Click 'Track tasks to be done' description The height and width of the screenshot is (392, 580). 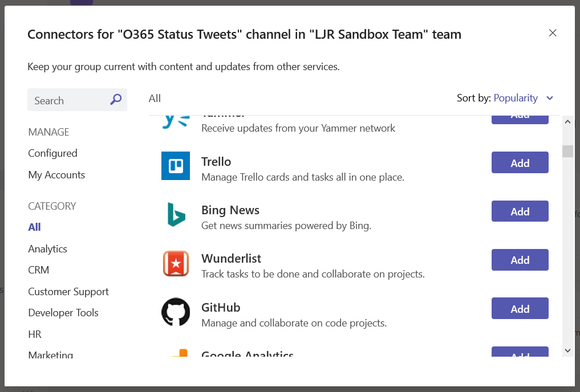pyautogui.click(x=313, y=274)
